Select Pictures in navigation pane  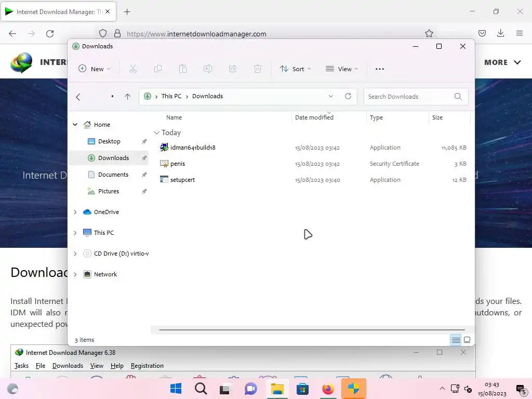109,191
